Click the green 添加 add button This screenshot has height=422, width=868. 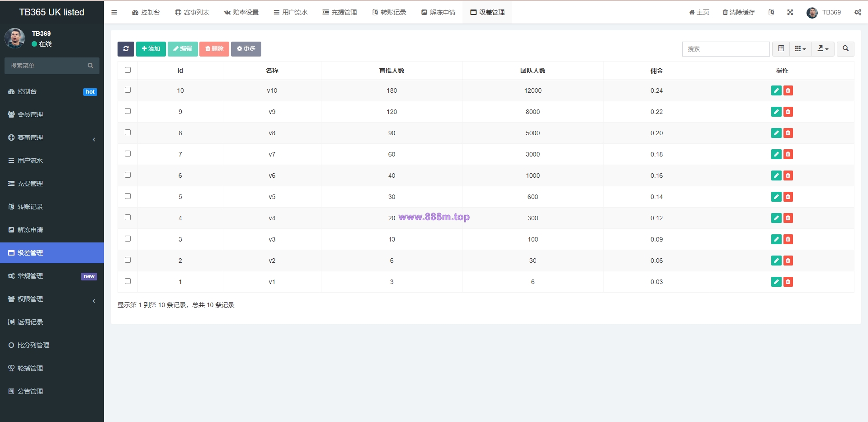click(x=151, y=49)
